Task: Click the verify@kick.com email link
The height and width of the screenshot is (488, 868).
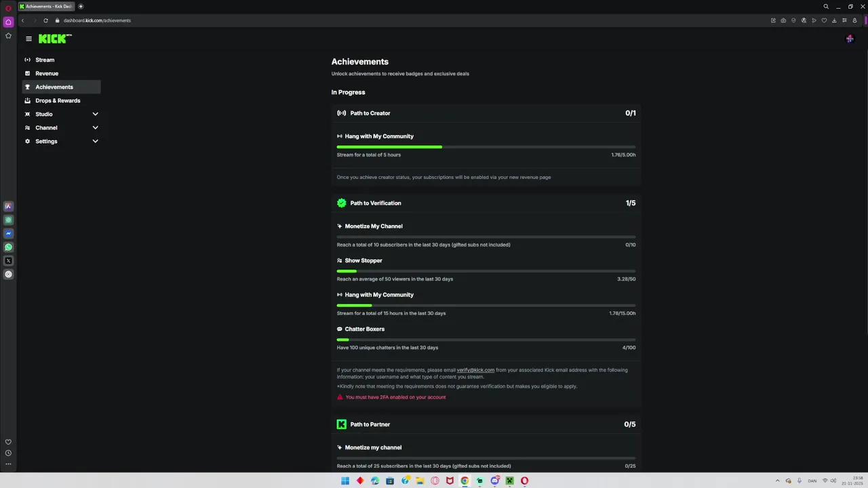Action: (x=475, y=370)
